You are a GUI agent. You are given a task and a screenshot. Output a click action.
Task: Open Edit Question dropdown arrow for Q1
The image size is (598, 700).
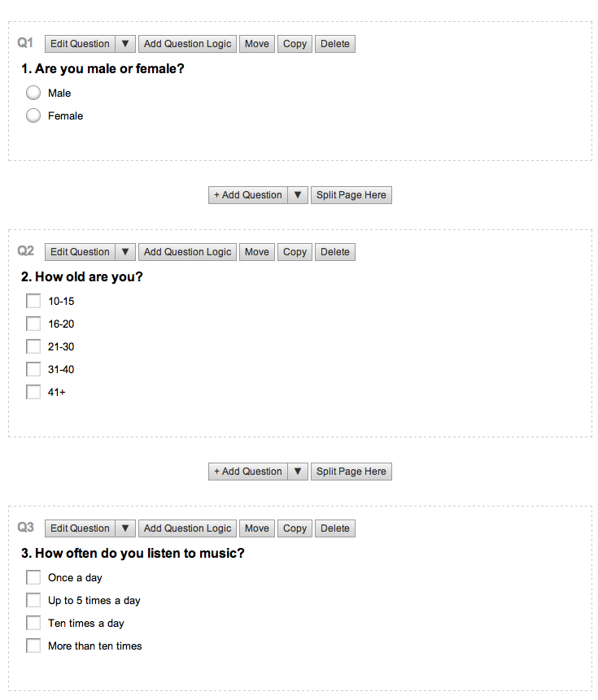[125, 44]
